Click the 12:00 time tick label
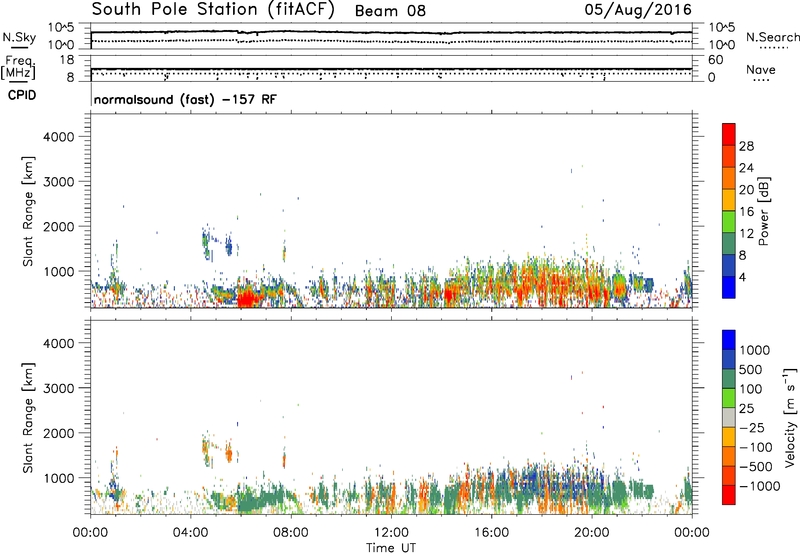Screen dimensions: 800x554 391,533
